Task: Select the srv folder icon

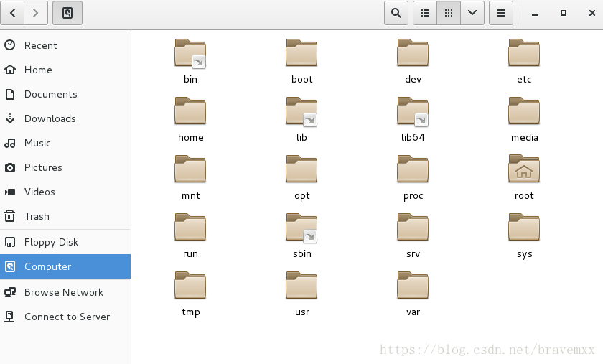Action: (x=413, y=227)
